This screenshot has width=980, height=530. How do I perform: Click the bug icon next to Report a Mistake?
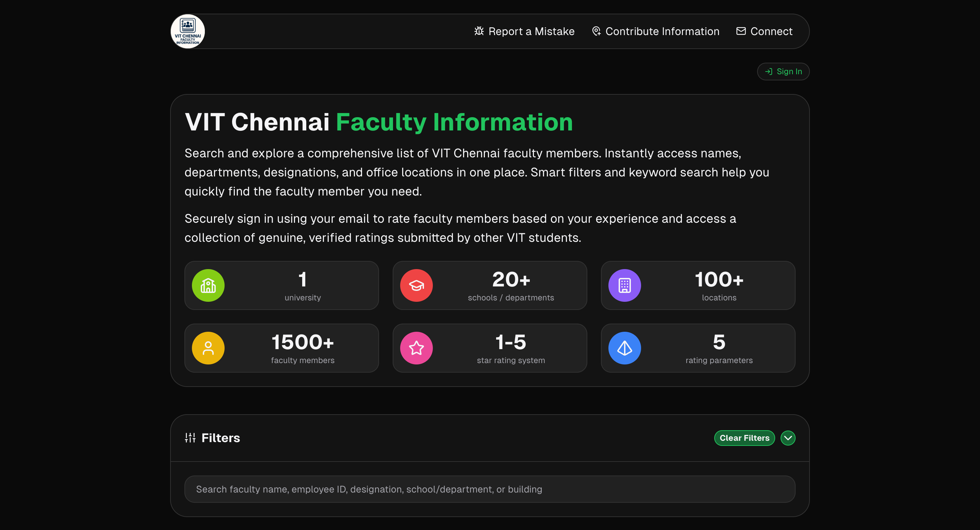(479, 31)
